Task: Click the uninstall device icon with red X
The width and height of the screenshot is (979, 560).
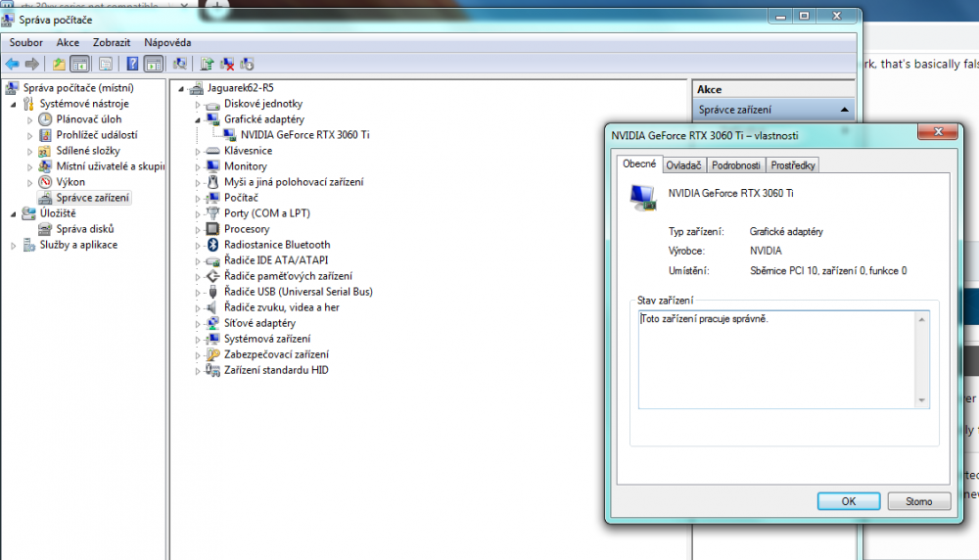Action: click(x=227, y=64)
